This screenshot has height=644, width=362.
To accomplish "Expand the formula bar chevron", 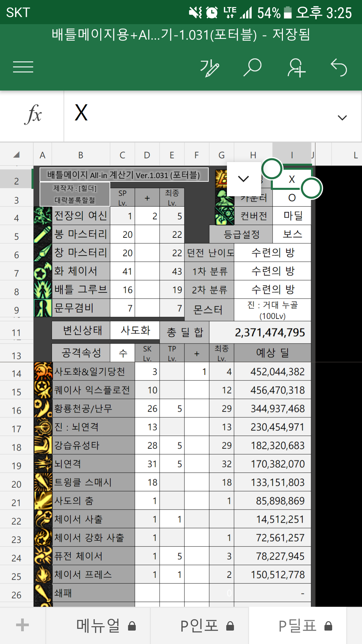I will tap(342, 117).
